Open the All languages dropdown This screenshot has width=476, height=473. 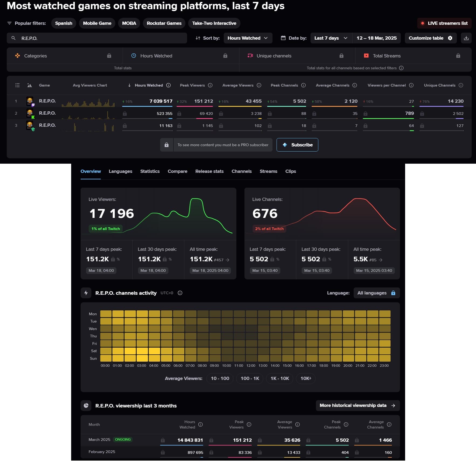tap(376, 293)
